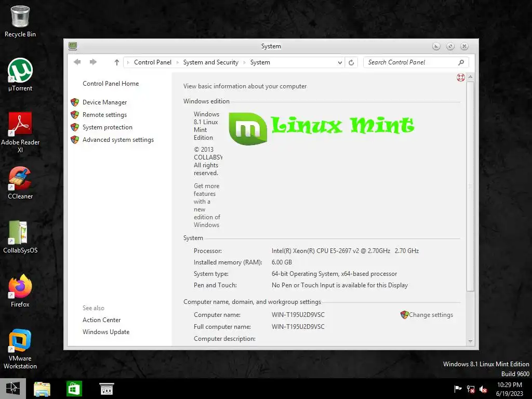Click the No Pen or Touch Input text
The height and width of the screenshot is (399, 532).
340,285
